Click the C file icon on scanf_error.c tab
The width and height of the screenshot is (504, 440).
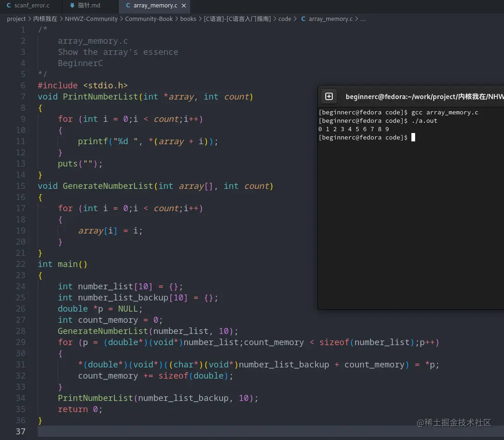point(9,6)
